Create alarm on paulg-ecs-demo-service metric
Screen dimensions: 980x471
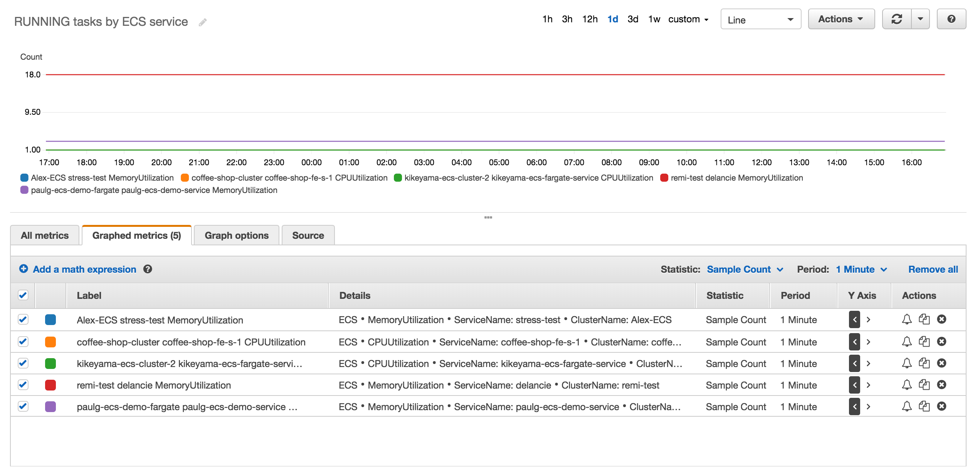(x=906, y=406)
